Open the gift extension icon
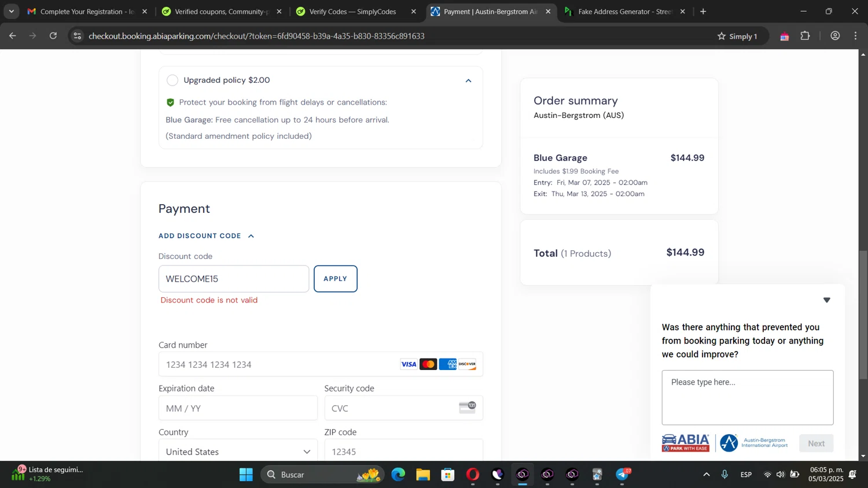This screenshot has height=488, width=868. [785, 36]
